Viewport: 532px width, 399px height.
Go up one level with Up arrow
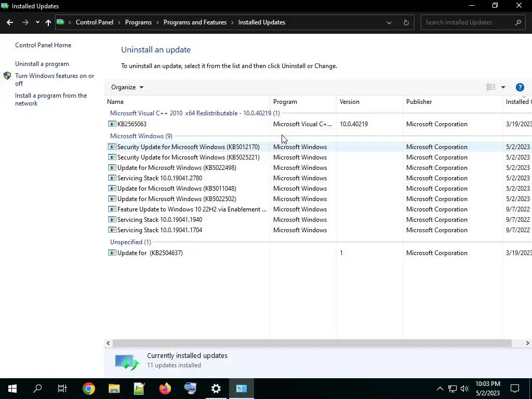pos(48,22)
